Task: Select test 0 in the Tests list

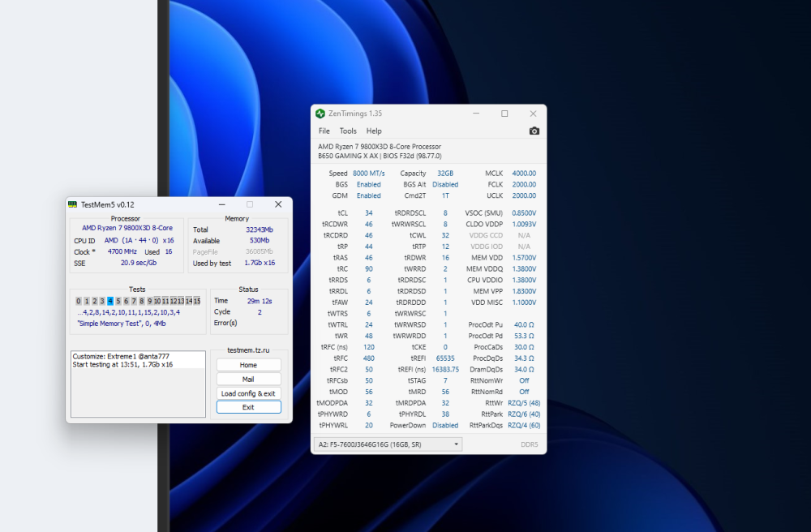Action: point(78,300)
